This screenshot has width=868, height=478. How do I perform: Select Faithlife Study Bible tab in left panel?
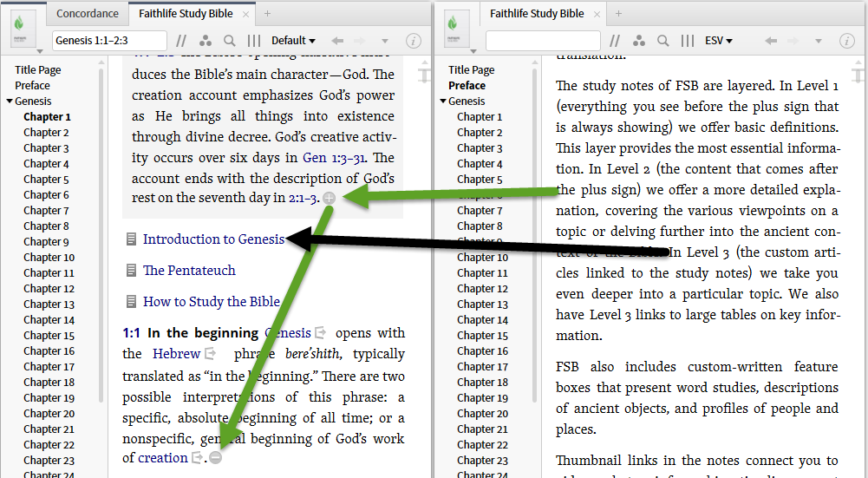pyautogui.click(x=186, y=13)
